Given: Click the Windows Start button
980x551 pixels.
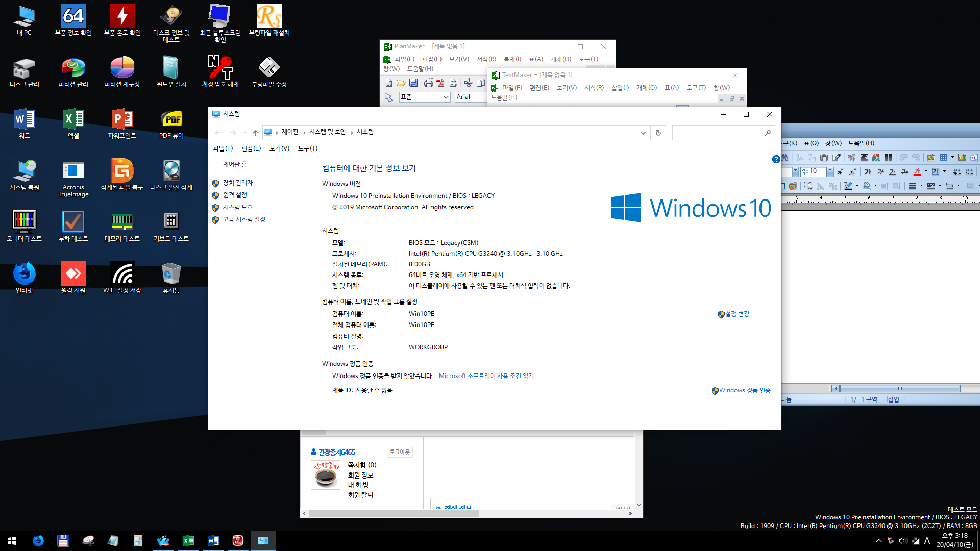Looking at the screenshot, I should click(12, 541).
